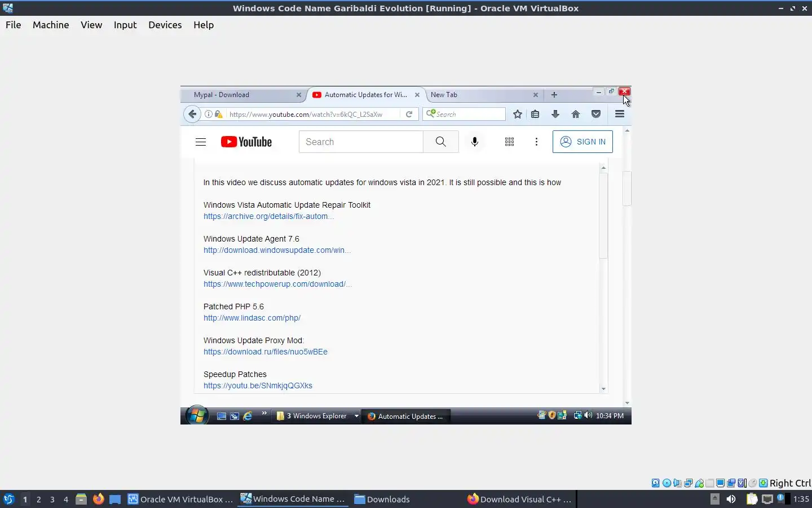Bookmark this page with the star icon
This screenshot has width=812, height=508.
tap(518, 114)
